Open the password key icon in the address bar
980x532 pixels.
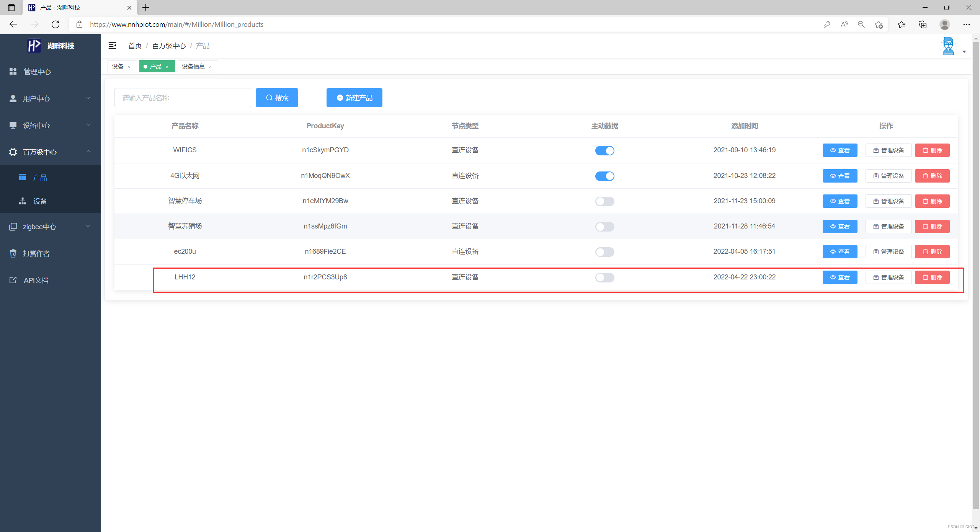pos(827,24)
